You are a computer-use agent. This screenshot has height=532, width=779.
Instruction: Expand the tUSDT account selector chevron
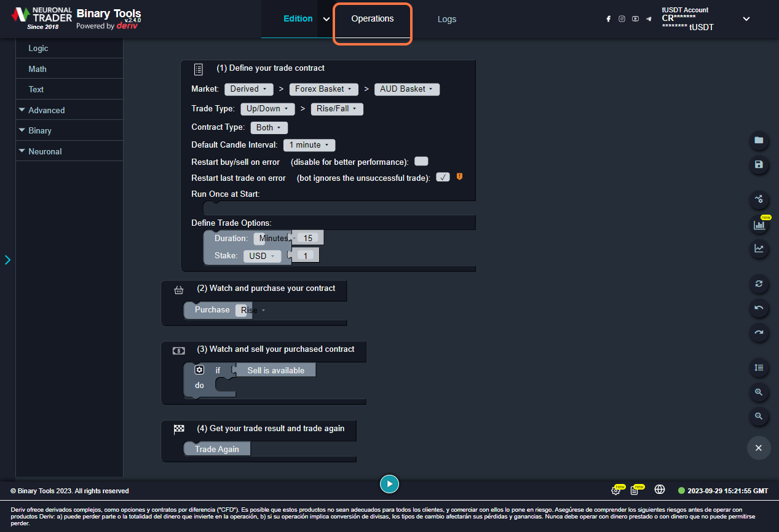coord(746,18)
